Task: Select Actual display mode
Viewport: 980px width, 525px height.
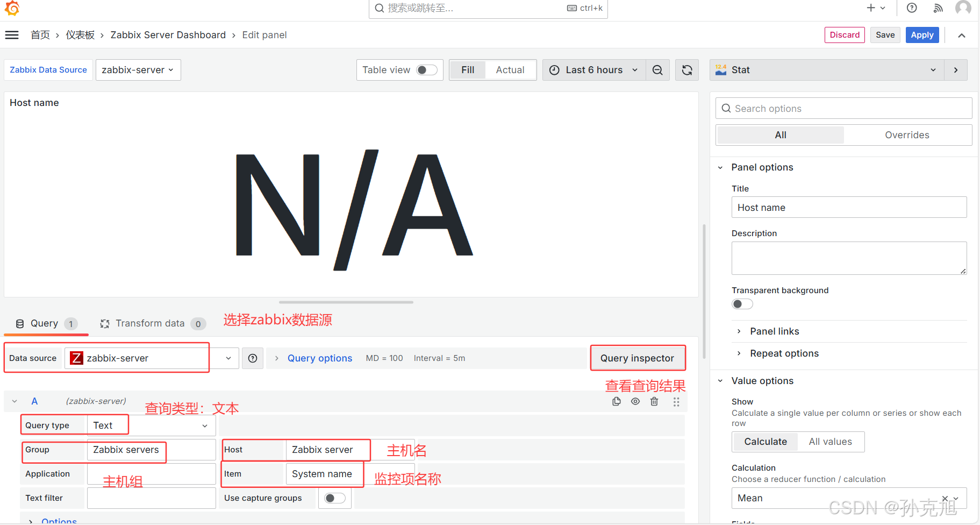Action: (x=510, y=70)
